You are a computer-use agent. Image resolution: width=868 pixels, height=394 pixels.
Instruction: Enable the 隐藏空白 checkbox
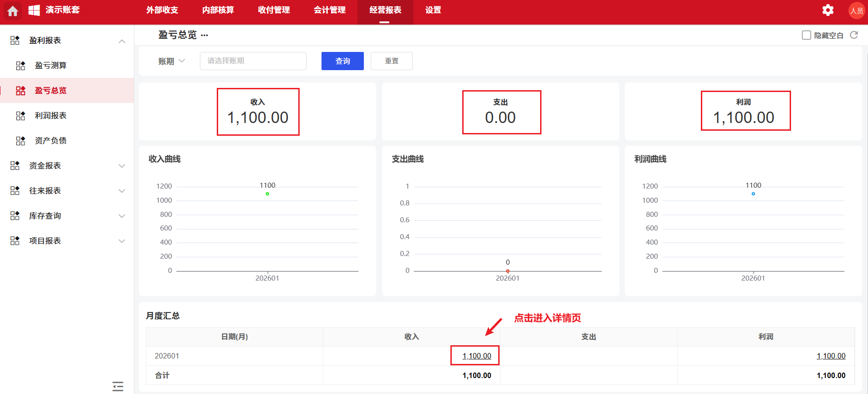tap(806, 35)
